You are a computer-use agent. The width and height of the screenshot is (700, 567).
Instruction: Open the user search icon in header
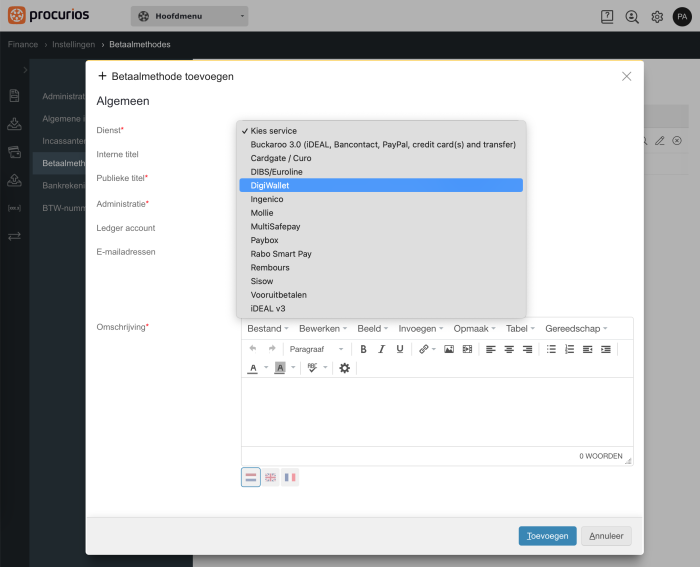[x=632, y=17]
